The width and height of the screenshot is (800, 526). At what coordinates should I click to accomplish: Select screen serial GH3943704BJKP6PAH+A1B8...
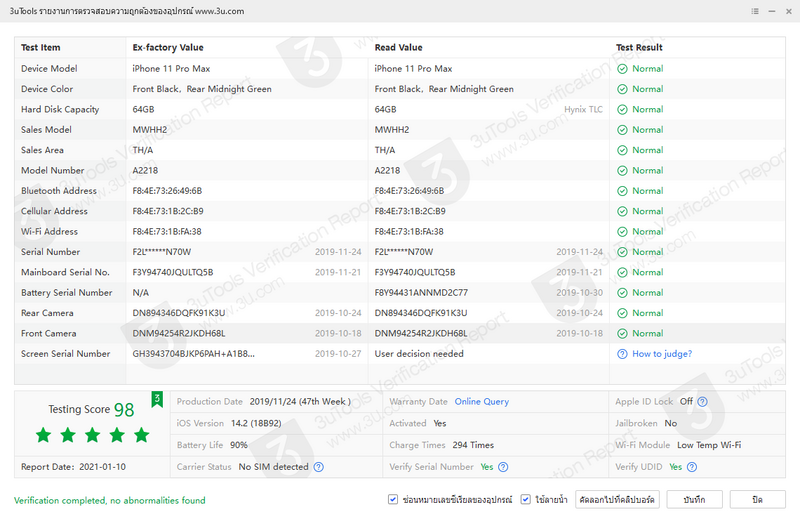pyautogui.click(x=193, y=354)
